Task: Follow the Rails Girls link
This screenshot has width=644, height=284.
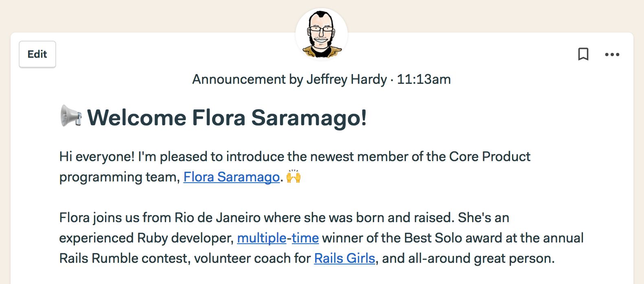Action: coord(344,258)
